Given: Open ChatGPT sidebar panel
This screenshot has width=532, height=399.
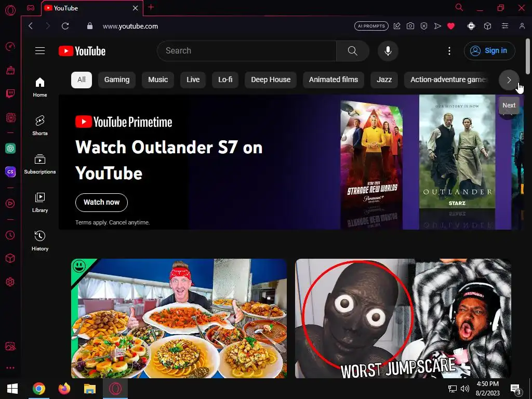Looking at the screenshot, I should click(x=10, y=148).
